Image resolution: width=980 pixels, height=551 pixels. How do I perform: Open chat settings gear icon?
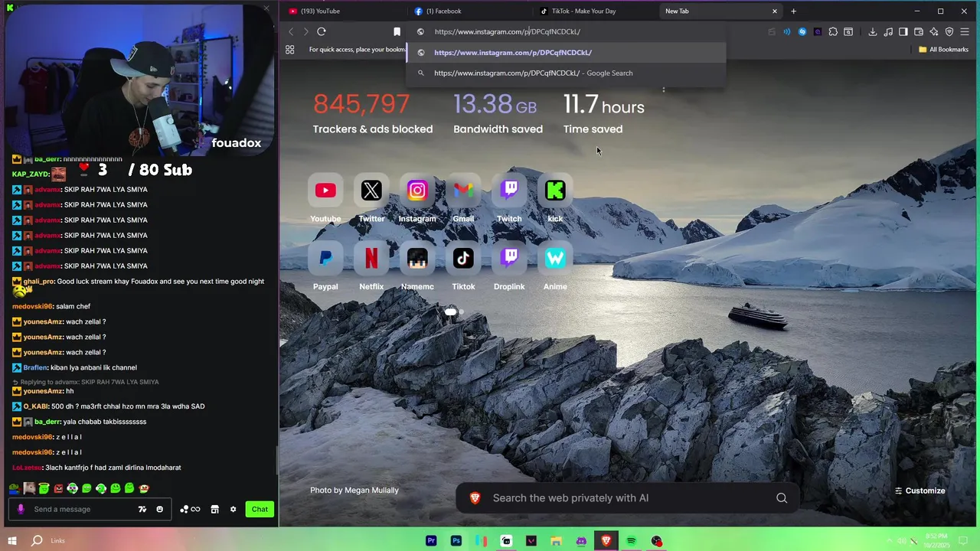[234, 510]
